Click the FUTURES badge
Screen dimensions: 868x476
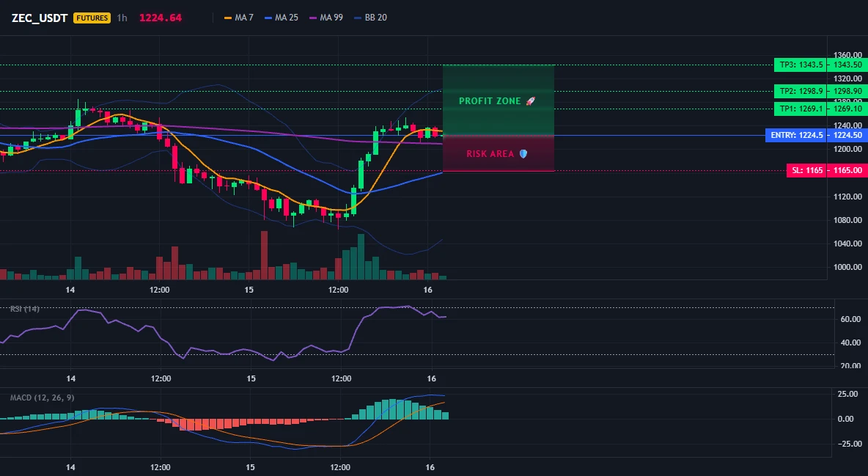(x=92, y=18)
